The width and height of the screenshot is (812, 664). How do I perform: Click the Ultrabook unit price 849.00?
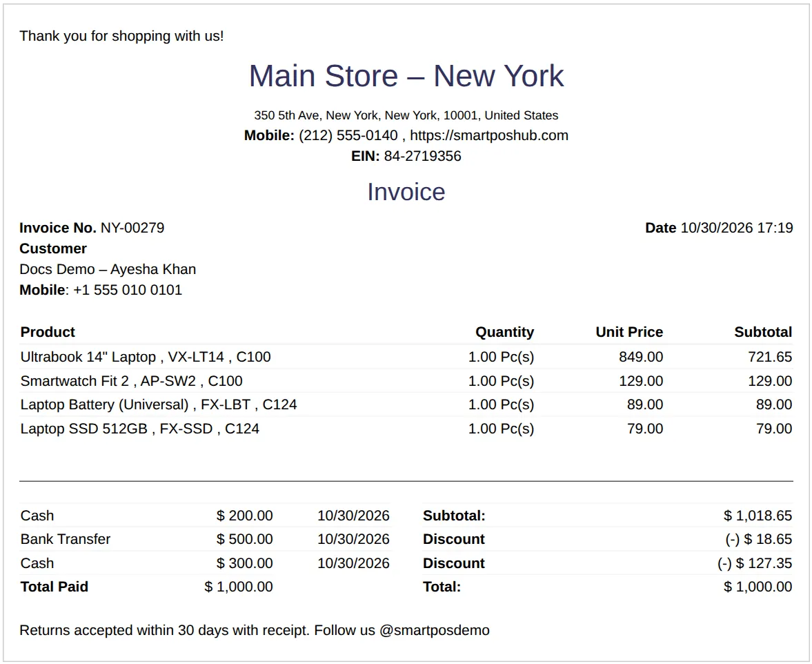coord(641,357)
